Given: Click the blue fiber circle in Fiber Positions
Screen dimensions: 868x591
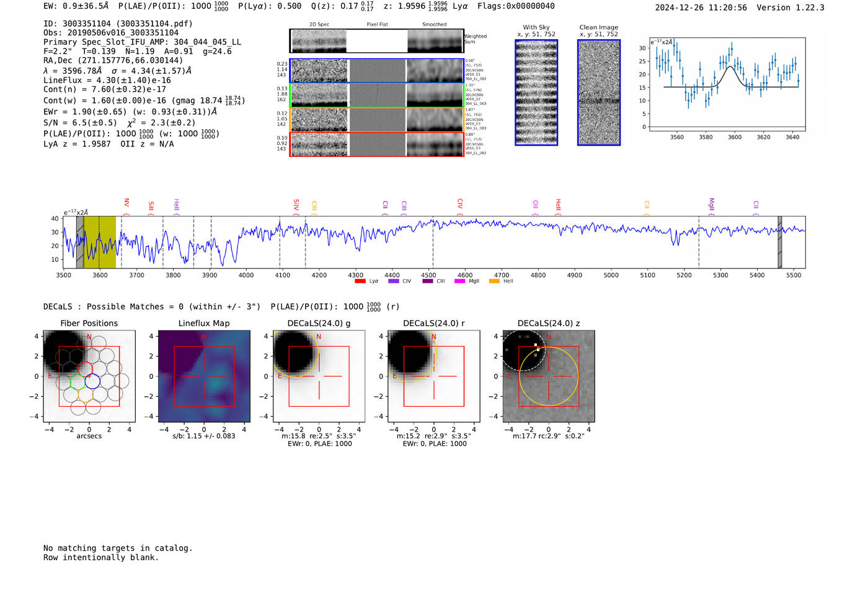Looking at the screenshot, I should point(92,381).
